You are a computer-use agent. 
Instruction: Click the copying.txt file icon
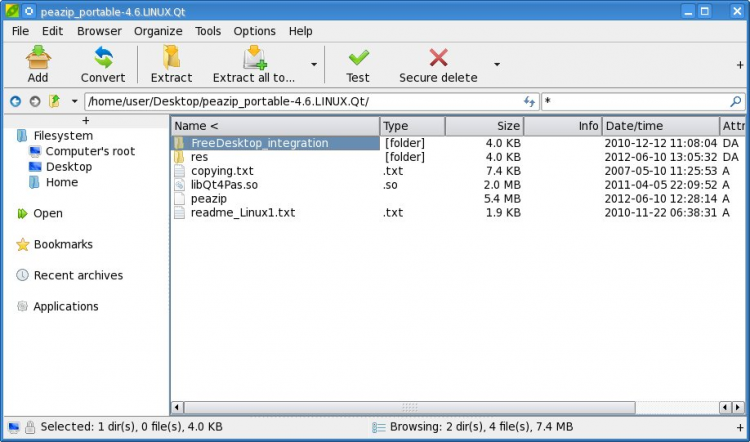pos(179,171)
